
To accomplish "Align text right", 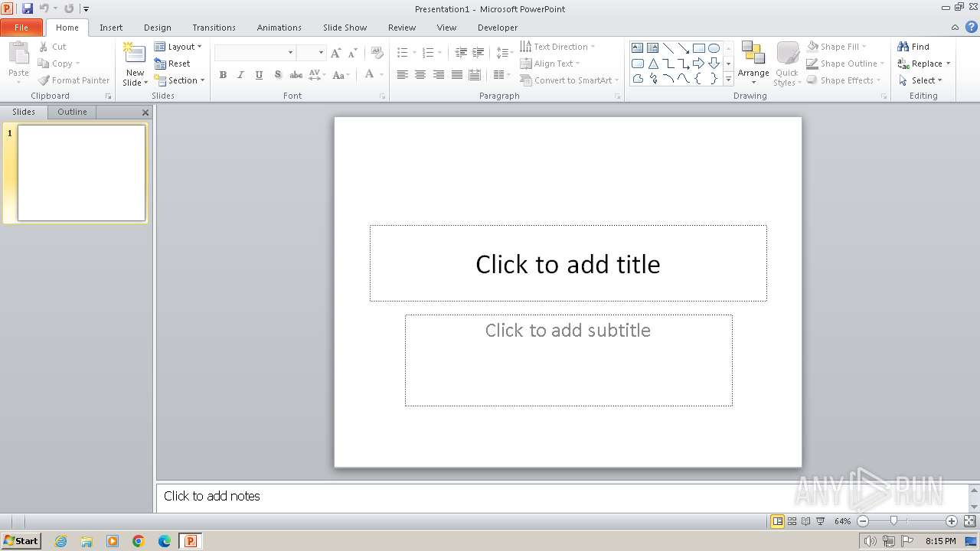I will click(439, 75).
